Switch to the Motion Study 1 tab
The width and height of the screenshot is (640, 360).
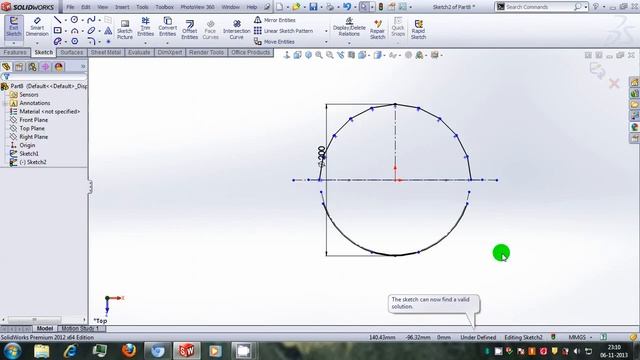coord(80,329)
